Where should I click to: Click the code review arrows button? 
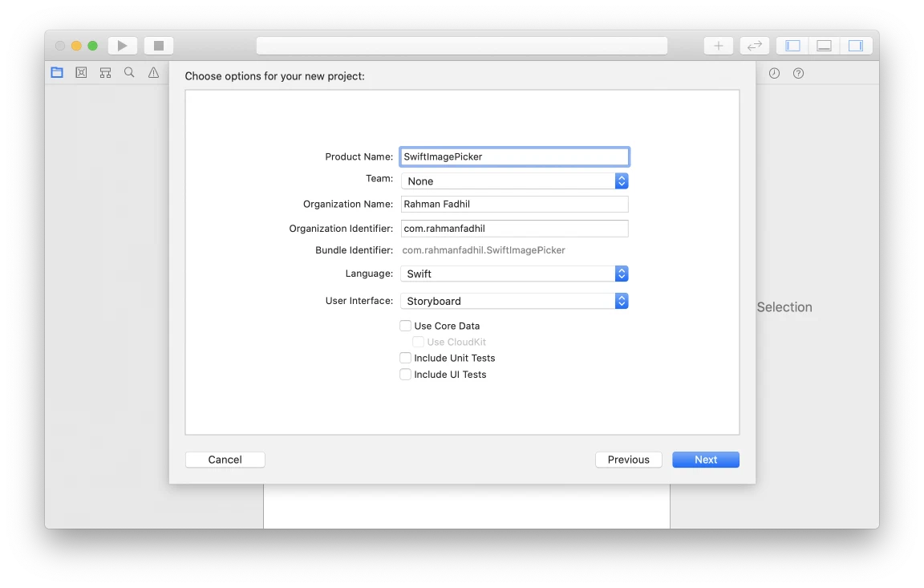(754, 46)
